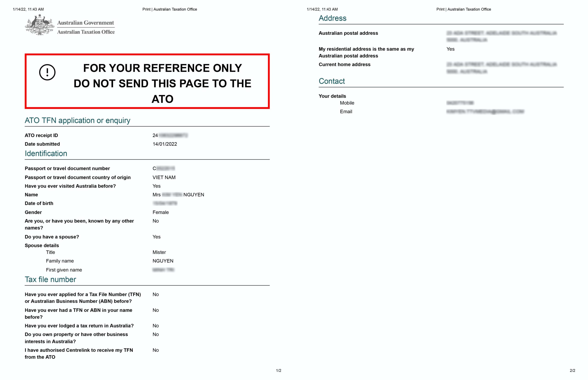Screen dimensions: 588x380
Task: Click the date submitted value 14/01/2022
Action: pos(165,144)
